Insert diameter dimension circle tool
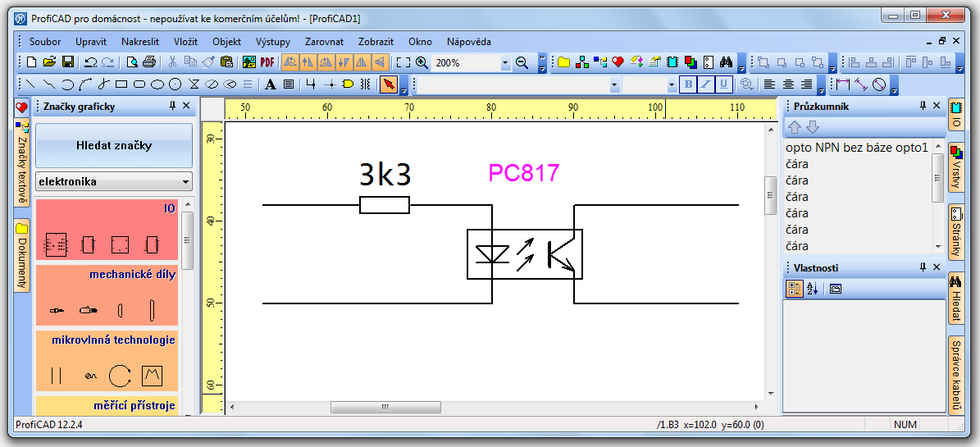This screenshot has width=980, height=447. click(879, 84)
